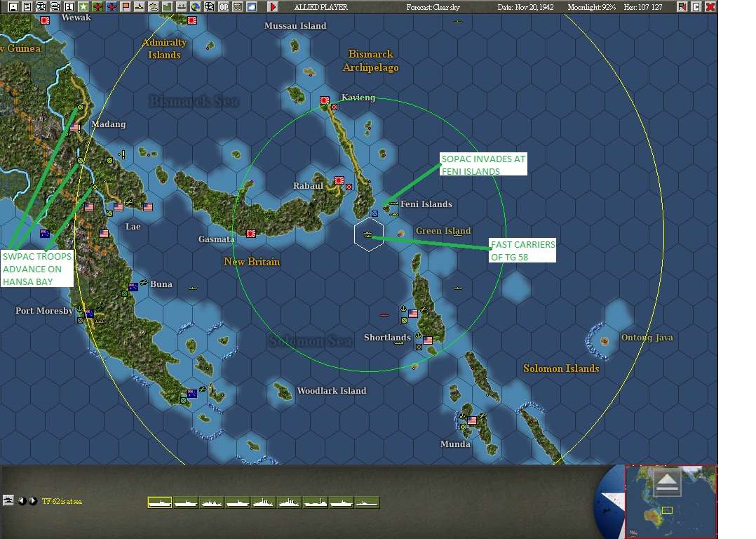
Task: Click the globe toolbar icon
Action: coord(195,7)
